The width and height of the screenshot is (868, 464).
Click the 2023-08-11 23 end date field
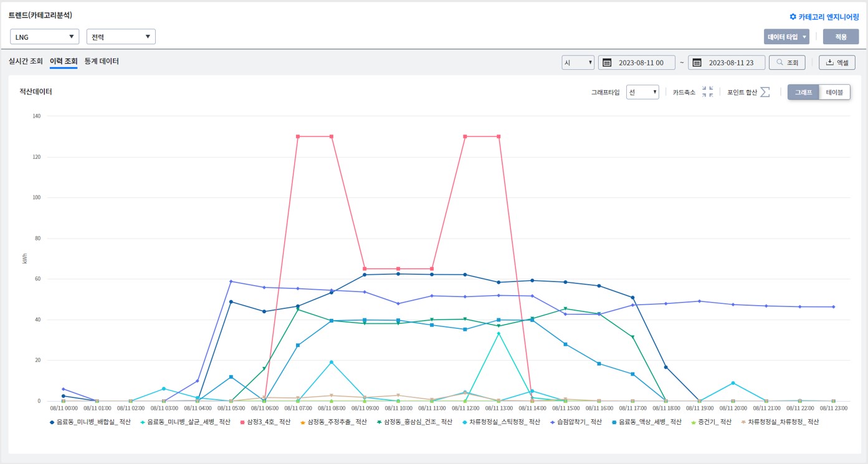[x=732, y=62]
